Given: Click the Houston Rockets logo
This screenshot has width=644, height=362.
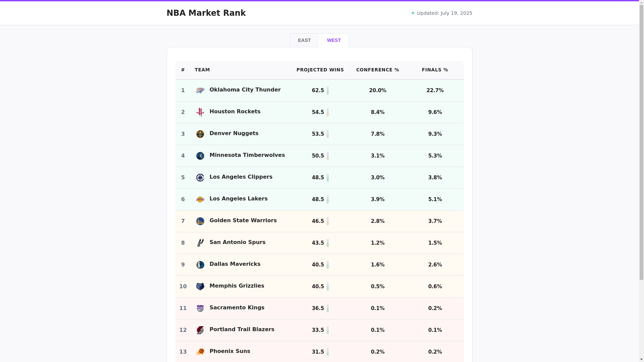Looking at the screenshot, I should pos(200,112).
